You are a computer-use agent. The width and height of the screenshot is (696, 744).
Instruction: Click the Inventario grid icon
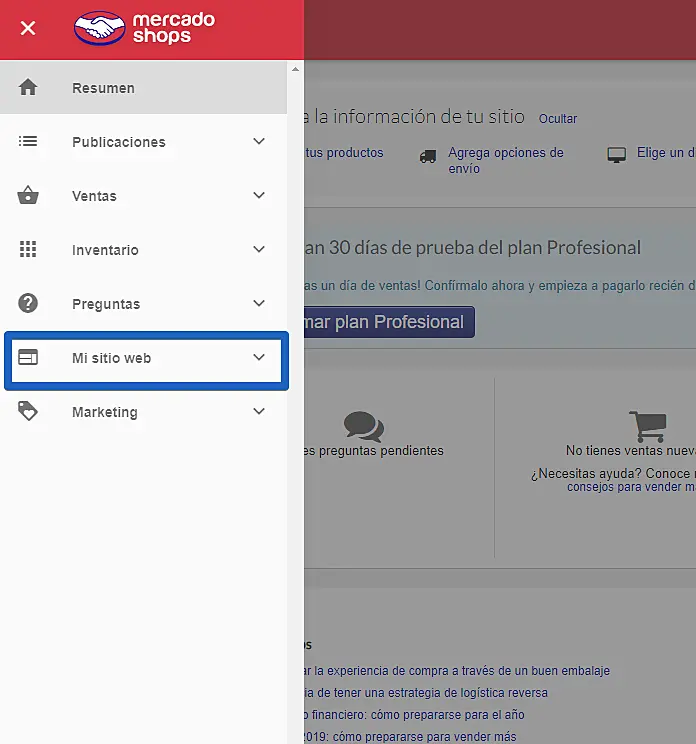pos(28,250)
